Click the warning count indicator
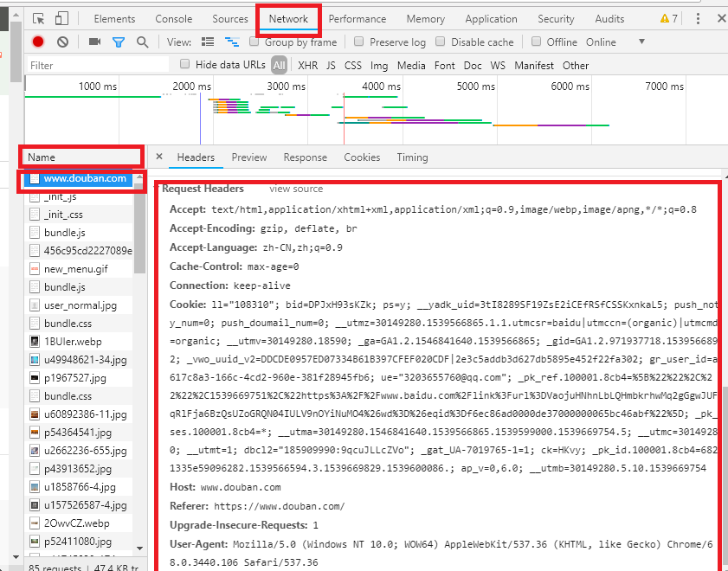728x571 pixels. click(x=668, y=18)
